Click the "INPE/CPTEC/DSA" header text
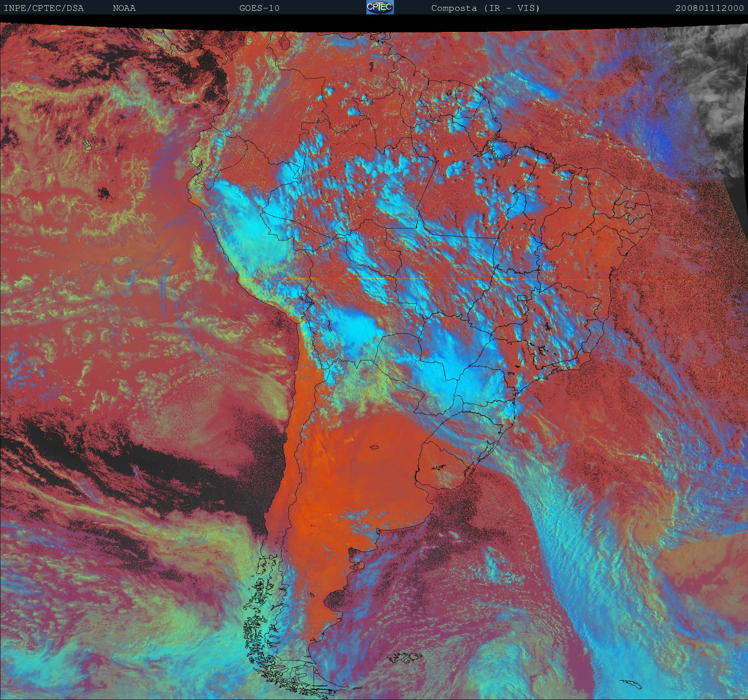Screen dimensions: 748x700 coord(44,8)
